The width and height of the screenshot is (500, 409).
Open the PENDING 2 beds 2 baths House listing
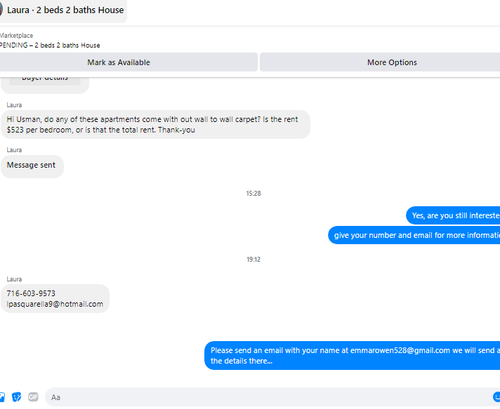[x=50, y=45]
